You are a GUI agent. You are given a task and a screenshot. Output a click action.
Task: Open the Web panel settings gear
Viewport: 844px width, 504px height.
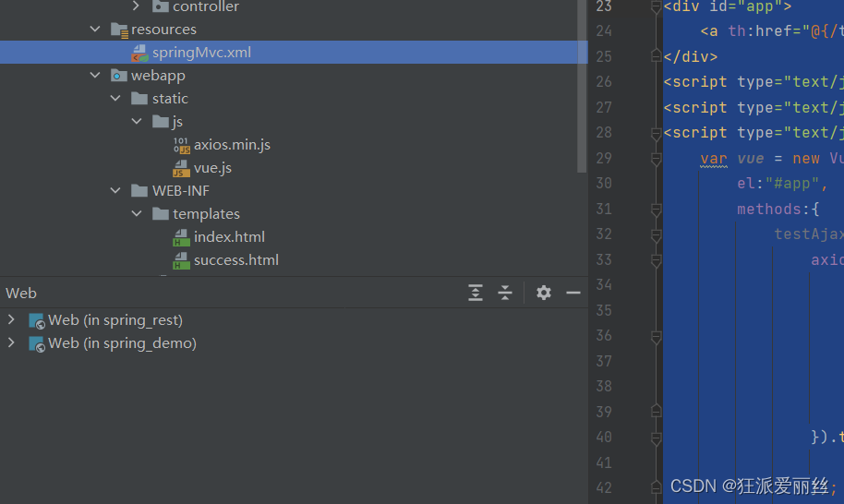(544, 293)
